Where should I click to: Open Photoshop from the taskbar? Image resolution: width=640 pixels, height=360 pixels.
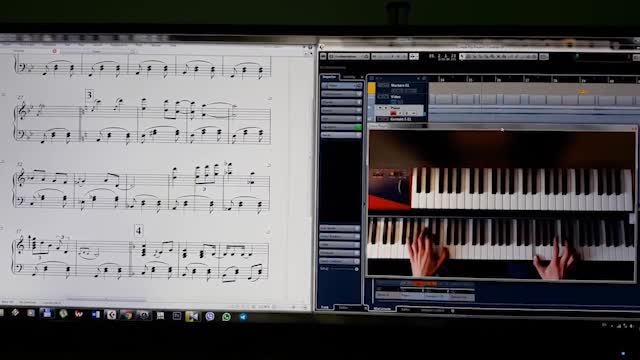coord(177,316)
